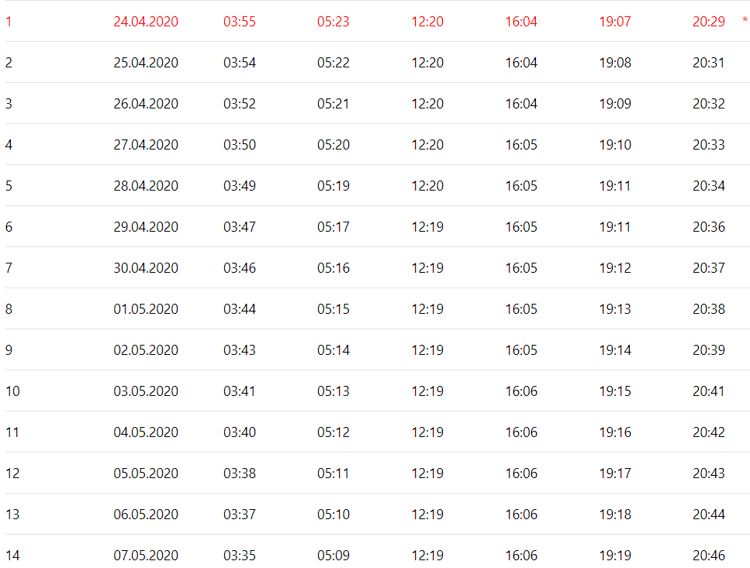Viewport: 750px width, 568px height.
Task: Click the date 06.05.2020
Action: tap(146, 513)
